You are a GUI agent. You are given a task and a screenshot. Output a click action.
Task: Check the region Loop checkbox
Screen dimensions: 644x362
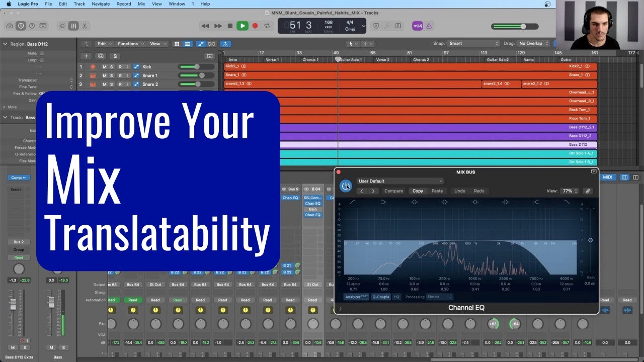42,60
